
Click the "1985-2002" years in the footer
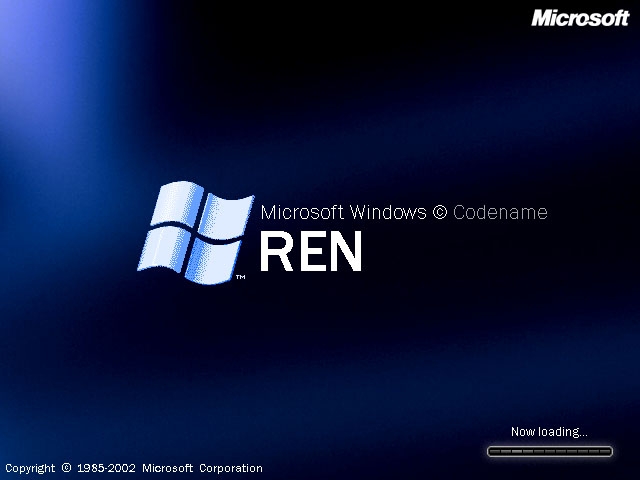(107, 468)
